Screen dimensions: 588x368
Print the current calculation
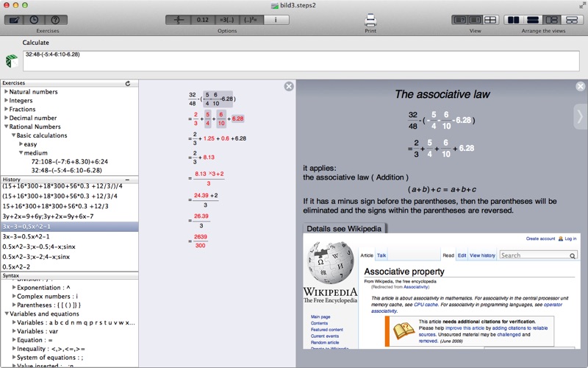click(370, 21)
